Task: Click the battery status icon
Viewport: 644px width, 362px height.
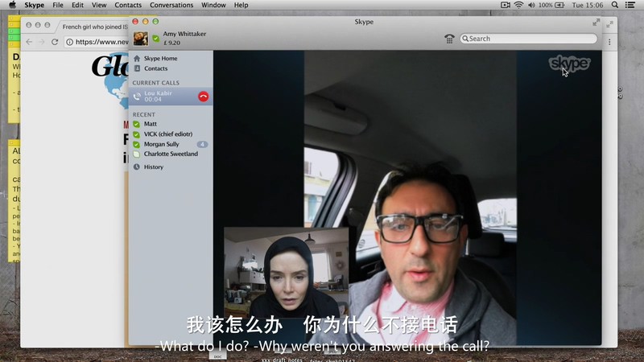Action: click(x=559, y=5)
